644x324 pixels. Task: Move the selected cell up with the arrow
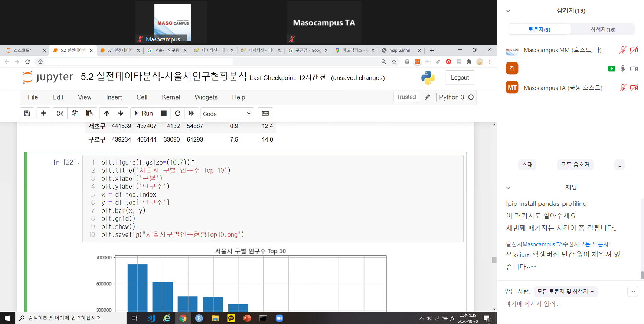click(107, 113)
